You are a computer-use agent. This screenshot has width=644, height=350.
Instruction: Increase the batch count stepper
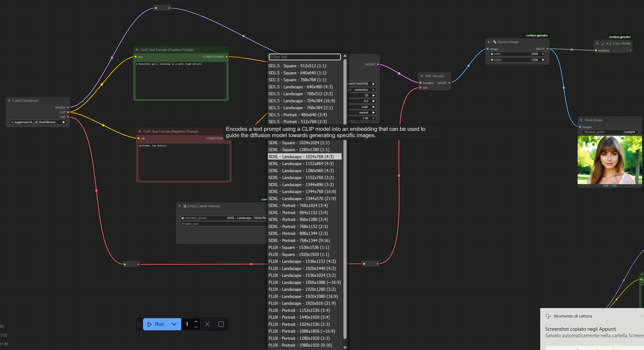click(196, 321)
